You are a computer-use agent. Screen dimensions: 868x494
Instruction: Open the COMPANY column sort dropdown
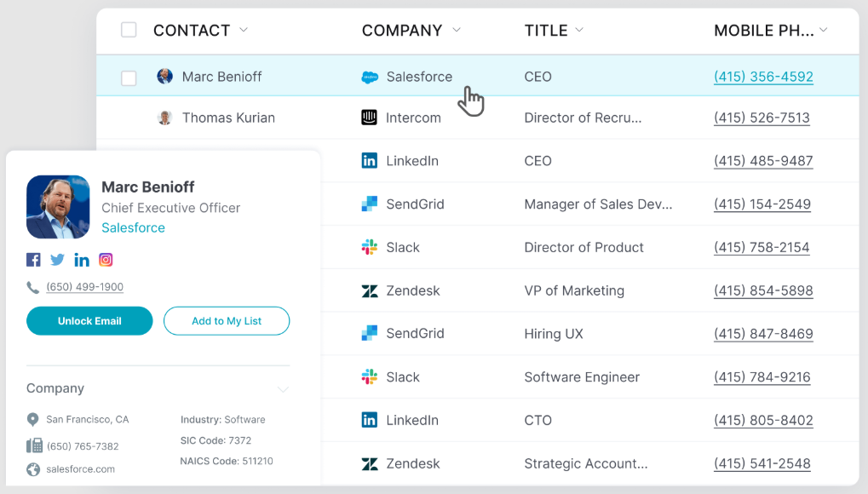[456, 30]
